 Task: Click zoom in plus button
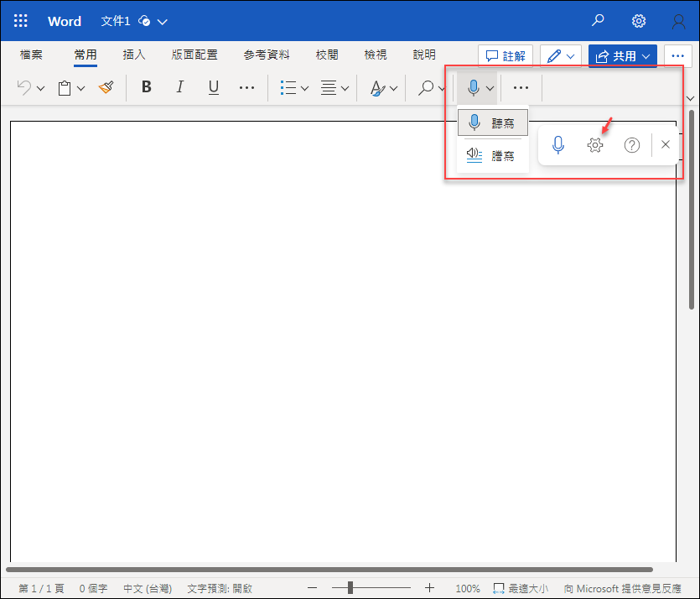pyautogui.click(x=429, y=588)
